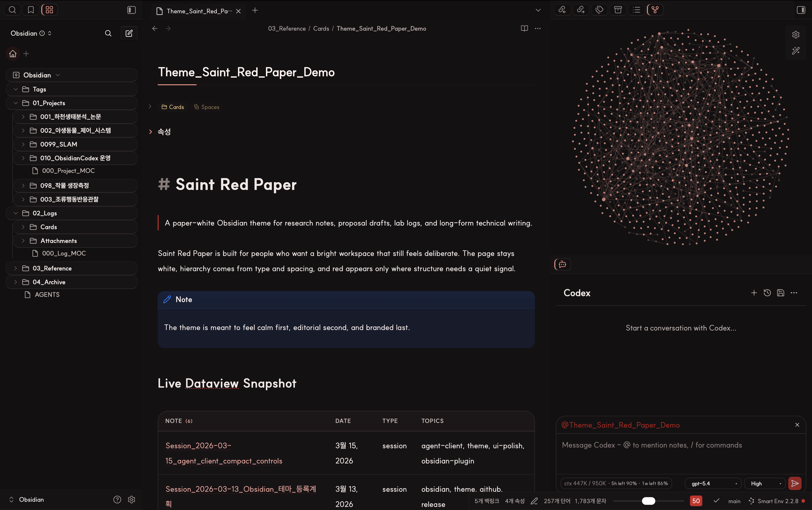This screenshot has width=812, height=510.
Task: Toggle reading view with book icon
Action: pos(524,28)
